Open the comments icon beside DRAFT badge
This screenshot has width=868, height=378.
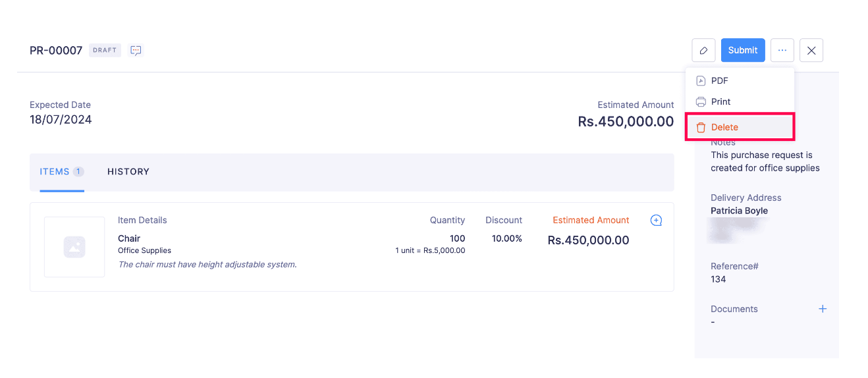[x=136, y=51]
